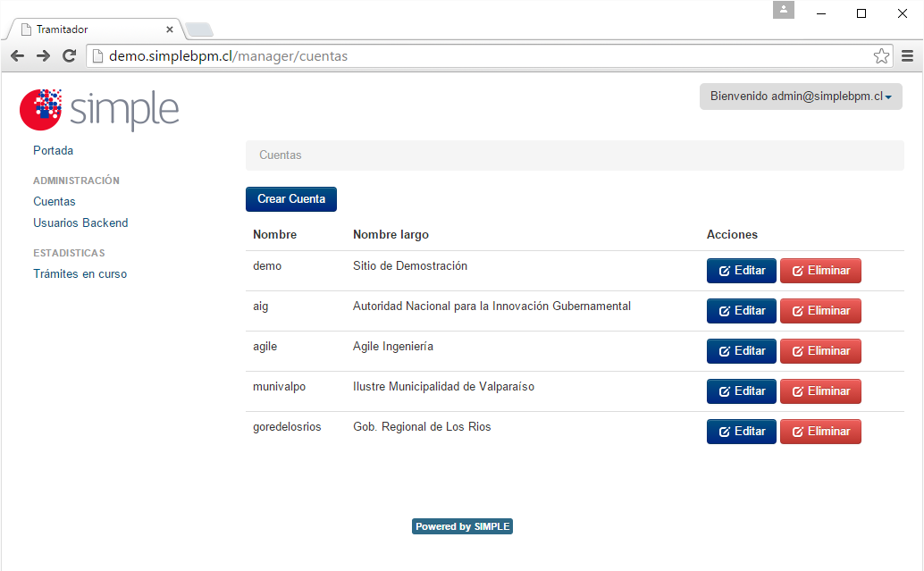Image resolution: width=924 pixels, height=571 pixels.
Task: Click the Crear Cuenta button
Action: point(291,199)
